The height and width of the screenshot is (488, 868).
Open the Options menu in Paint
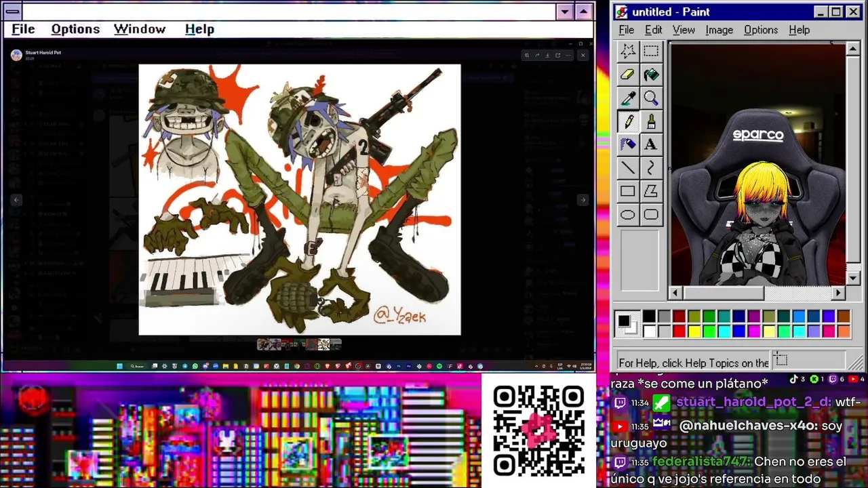(x=761, y=30)
